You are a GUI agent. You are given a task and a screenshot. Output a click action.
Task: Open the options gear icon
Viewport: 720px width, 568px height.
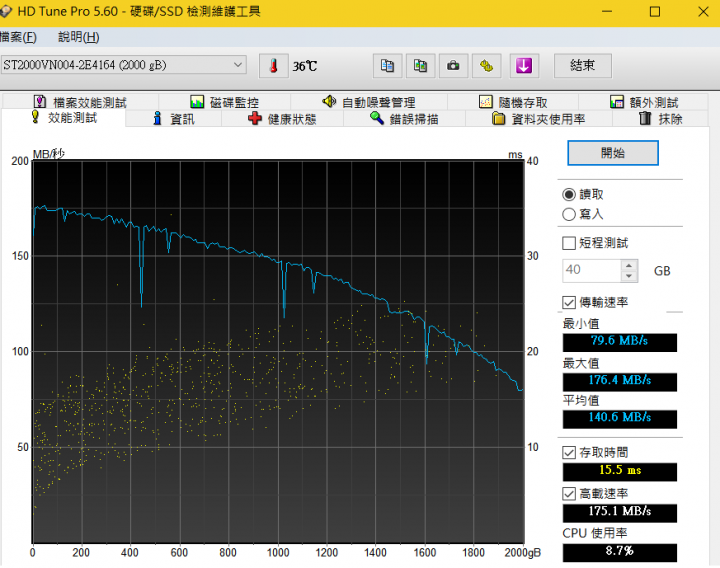487,66
